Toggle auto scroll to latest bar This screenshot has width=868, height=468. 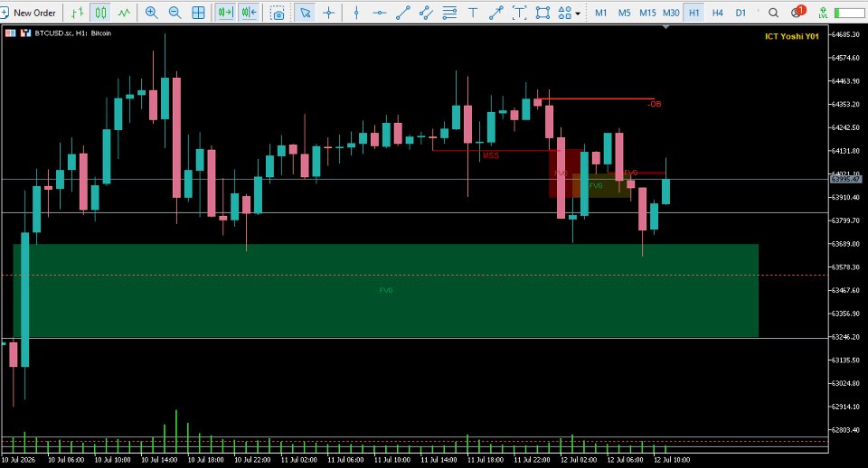click(x=226, y=13)
